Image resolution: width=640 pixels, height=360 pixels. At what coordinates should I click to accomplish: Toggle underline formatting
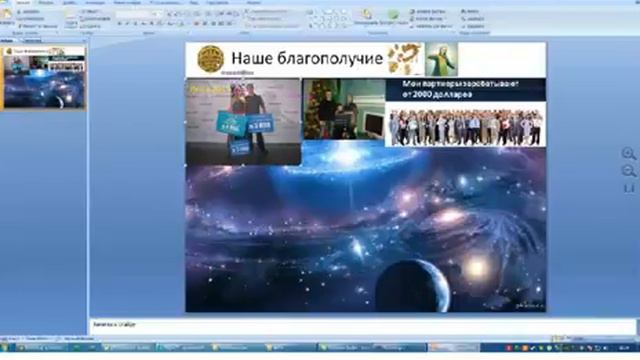pyautogui.click(x=135, y=24)
